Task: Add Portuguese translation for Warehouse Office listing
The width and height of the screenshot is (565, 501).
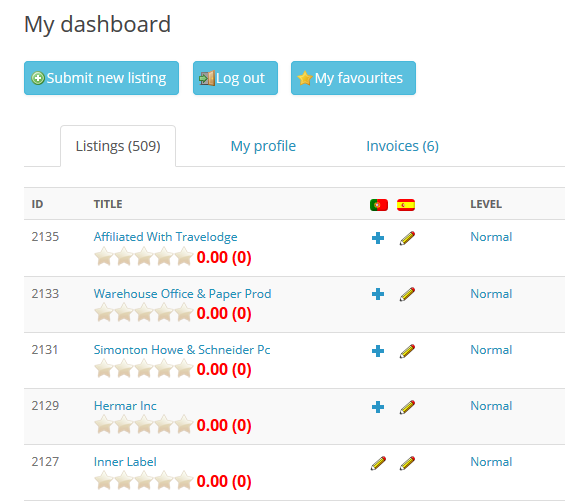Action: 378,294
